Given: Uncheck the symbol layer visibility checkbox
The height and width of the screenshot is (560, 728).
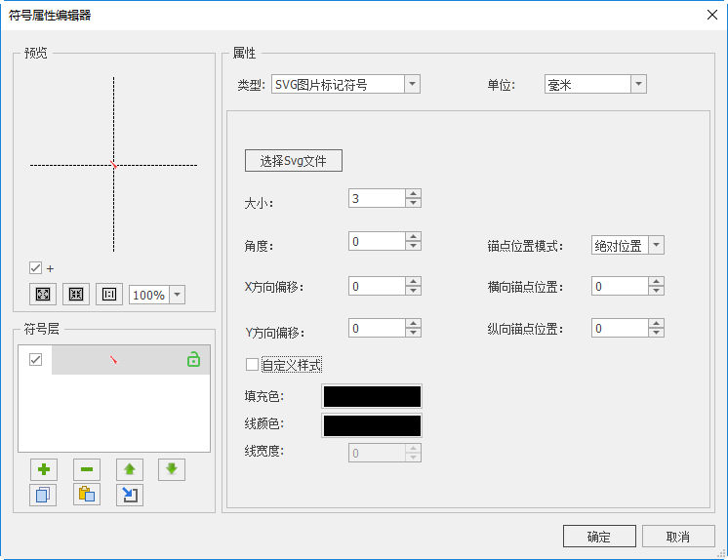Looking at the screenshot, I should pyautogui.click(x=36, y=360).
